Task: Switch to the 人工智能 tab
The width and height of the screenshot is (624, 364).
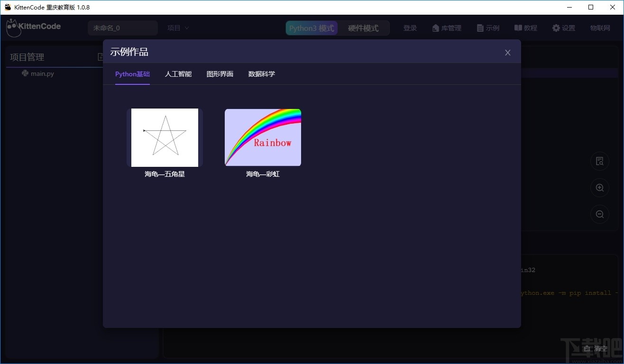Action: click(x=178, y=74)
